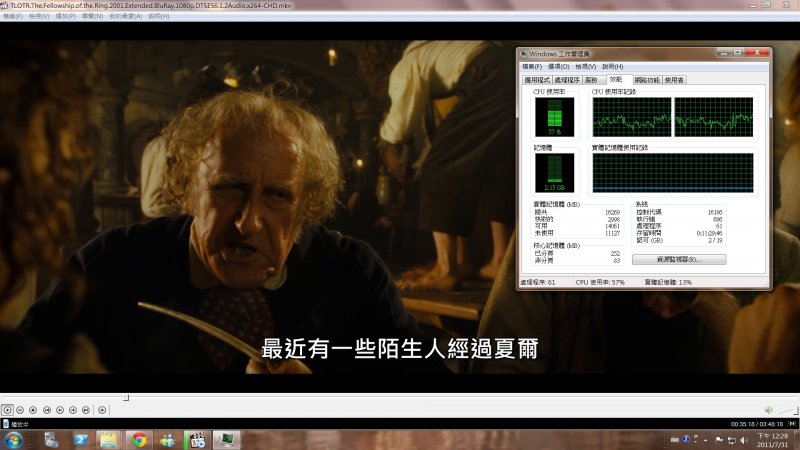The height and width of the screenshot is (450, 800).
Task: Open the Chrome browser from the taskbar
Action: (137, 439)
